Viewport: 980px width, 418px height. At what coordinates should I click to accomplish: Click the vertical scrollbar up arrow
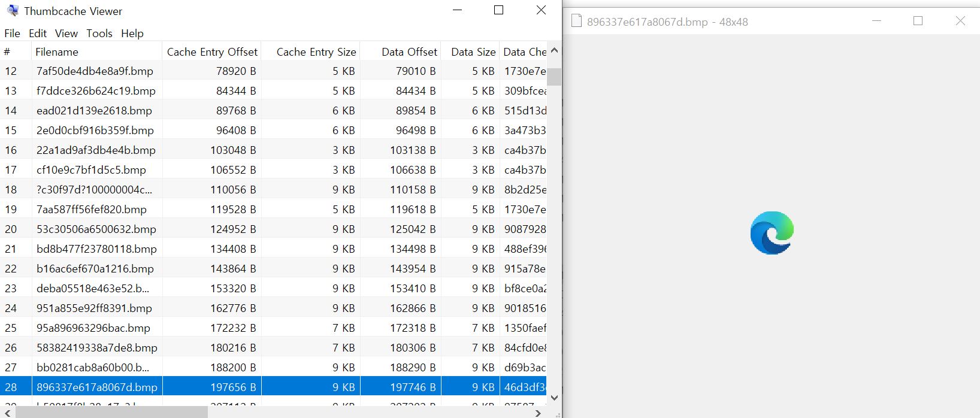click(554, 51)
